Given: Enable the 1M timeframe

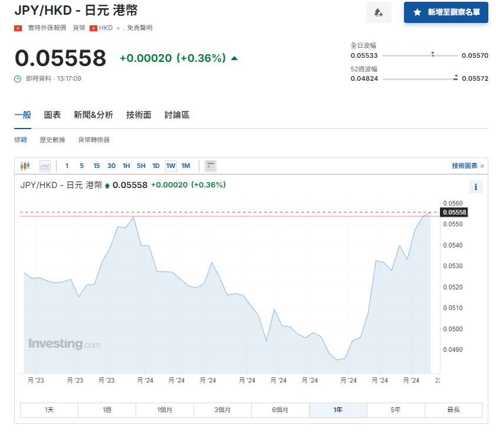Looking at the screenshot, I should [186, 166].
